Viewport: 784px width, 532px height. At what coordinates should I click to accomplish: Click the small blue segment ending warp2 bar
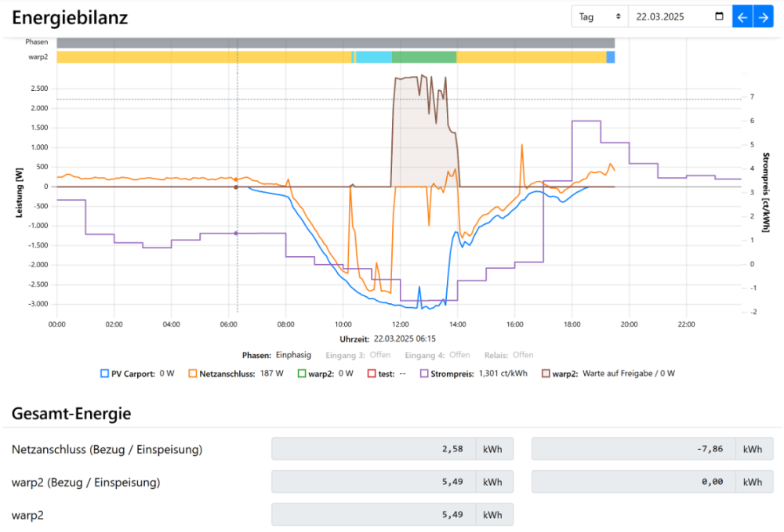point(611,57)
